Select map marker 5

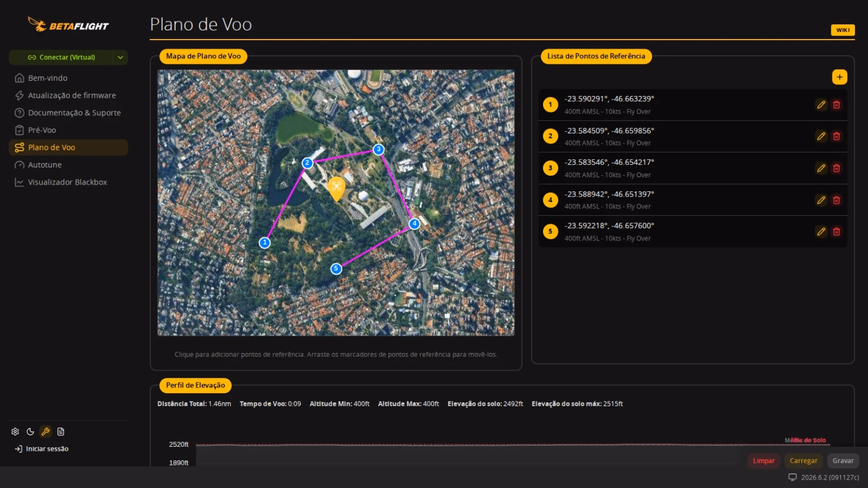pos(336,269)
